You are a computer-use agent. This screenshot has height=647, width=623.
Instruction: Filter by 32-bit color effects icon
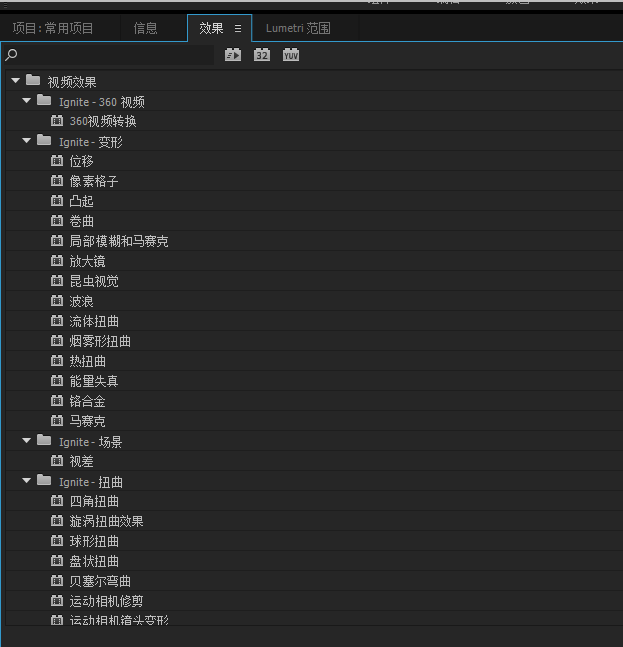tap(262, 55)
